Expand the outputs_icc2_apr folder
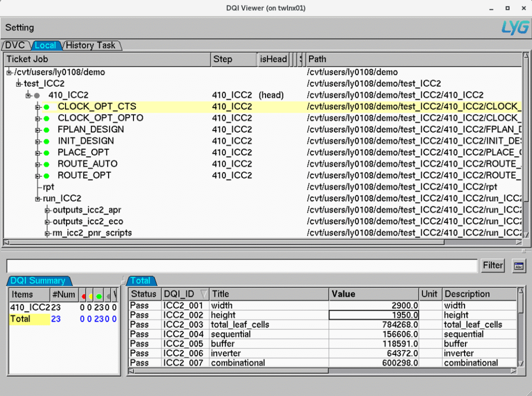The width and height of the screenshot is (532, 396). tap(47, 210)
